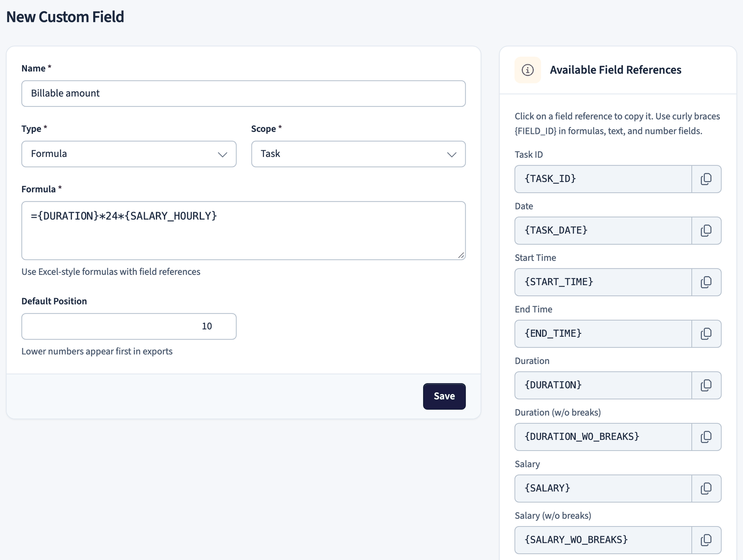Screen dimensions: 743x560
Task: Focus the Name field with Billable amount
Action: [x=243, y=94]
